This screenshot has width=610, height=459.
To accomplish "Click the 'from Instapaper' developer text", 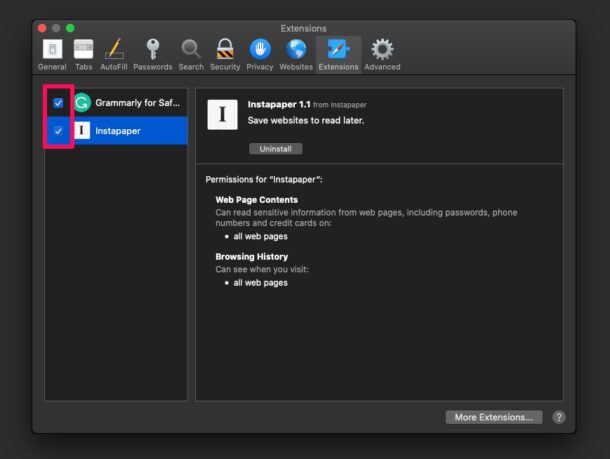I will [x=340, y=105].
